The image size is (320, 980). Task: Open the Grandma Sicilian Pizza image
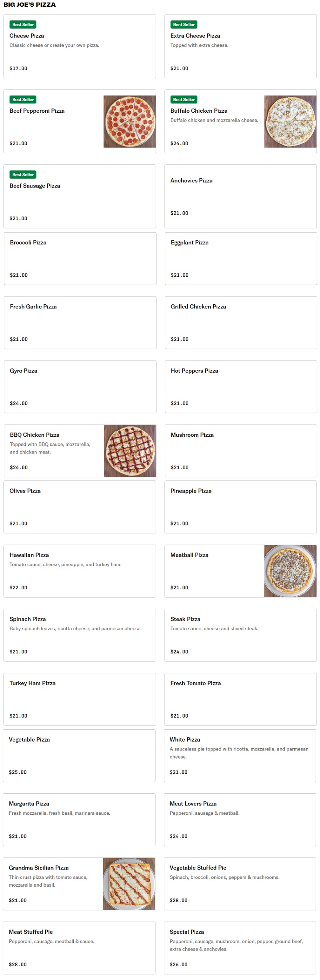pos(129,883)
